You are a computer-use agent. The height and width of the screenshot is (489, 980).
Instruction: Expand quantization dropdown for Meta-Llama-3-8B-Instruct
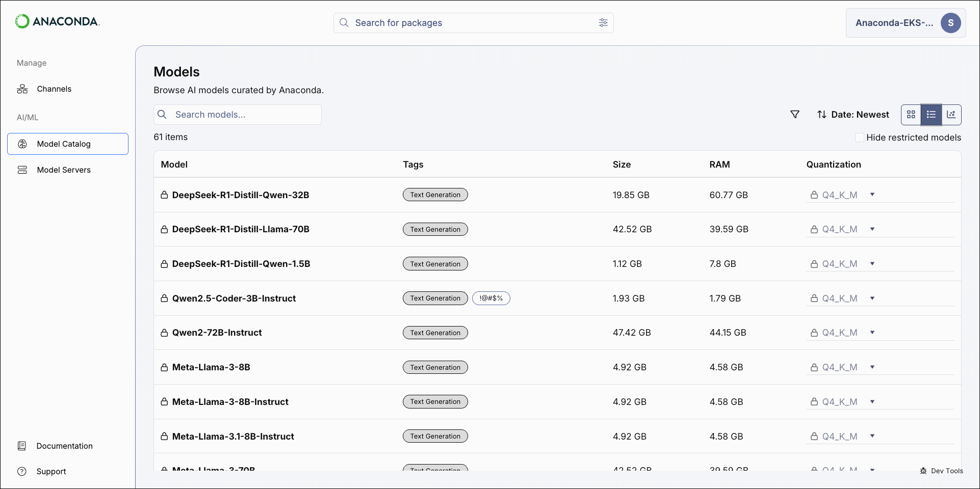872,402
